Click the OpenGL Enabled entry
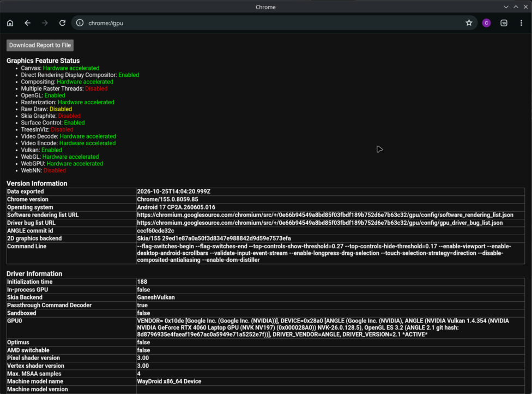 click(43, 95)
